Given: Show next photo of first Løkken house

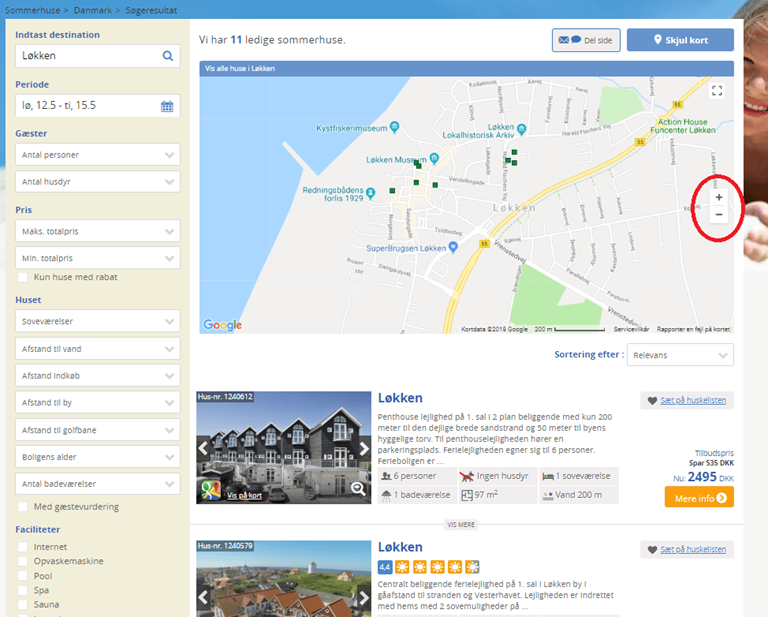Looking at the screenshot, I should [x=364, y=448].
